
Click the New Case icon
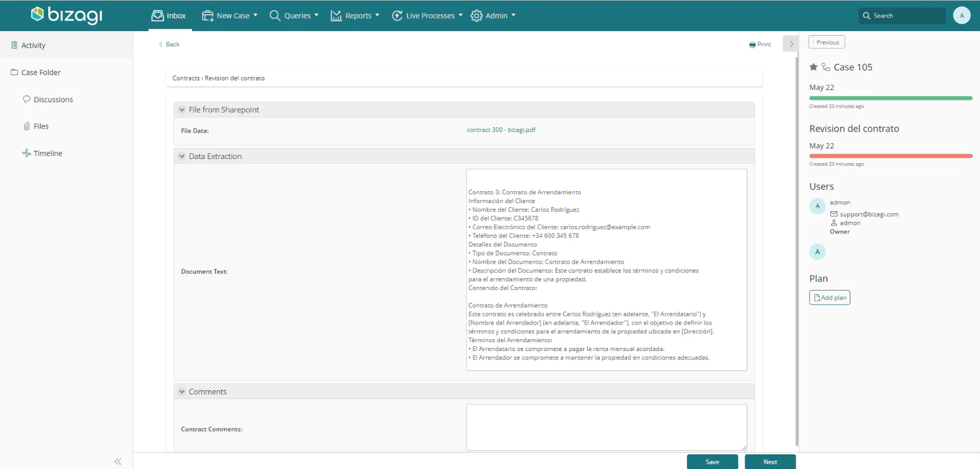[207, 16]
